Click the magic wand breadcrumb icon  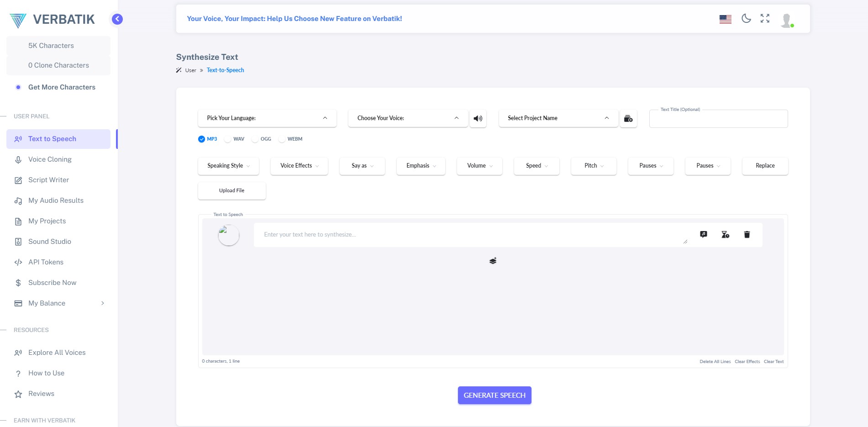point(179,70)
